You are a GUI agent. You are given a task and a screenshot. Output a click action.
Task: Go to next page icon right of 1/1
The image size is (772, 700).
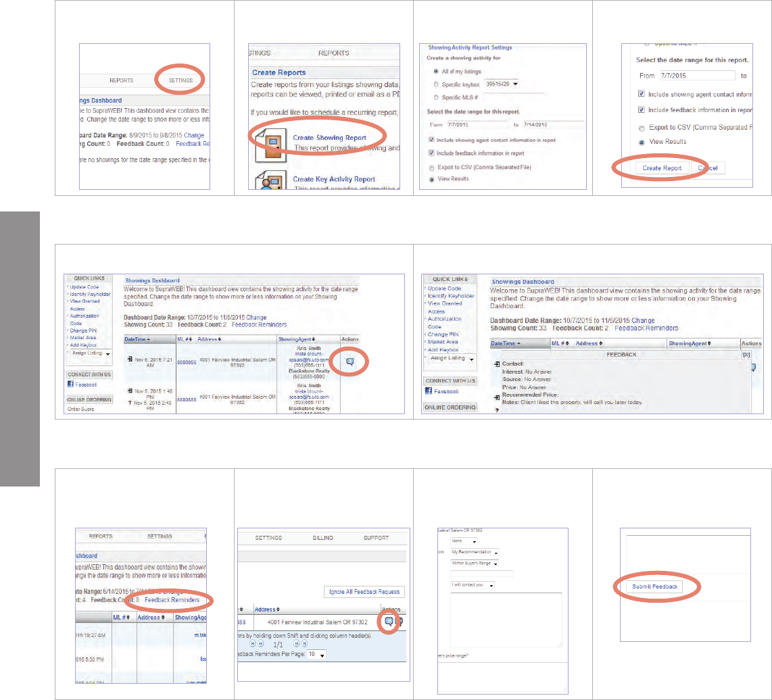pyautogui.click(x=296, y=643)
